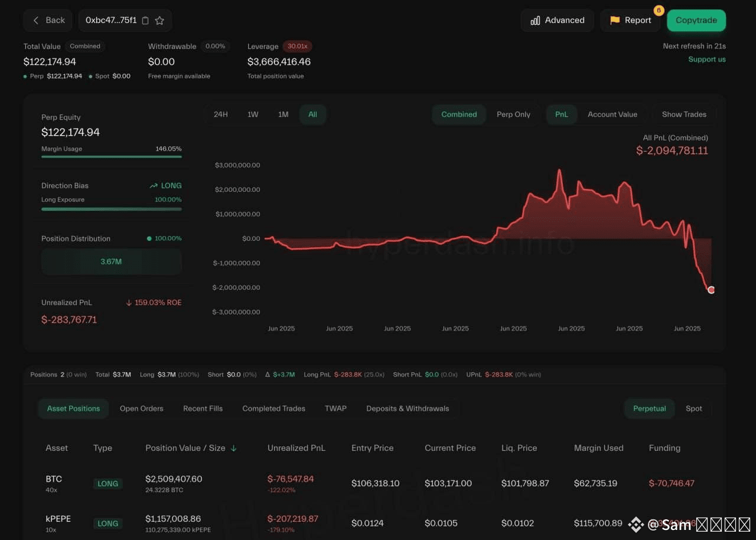Click BTC funding value $-70,746.47

(672, 483)
